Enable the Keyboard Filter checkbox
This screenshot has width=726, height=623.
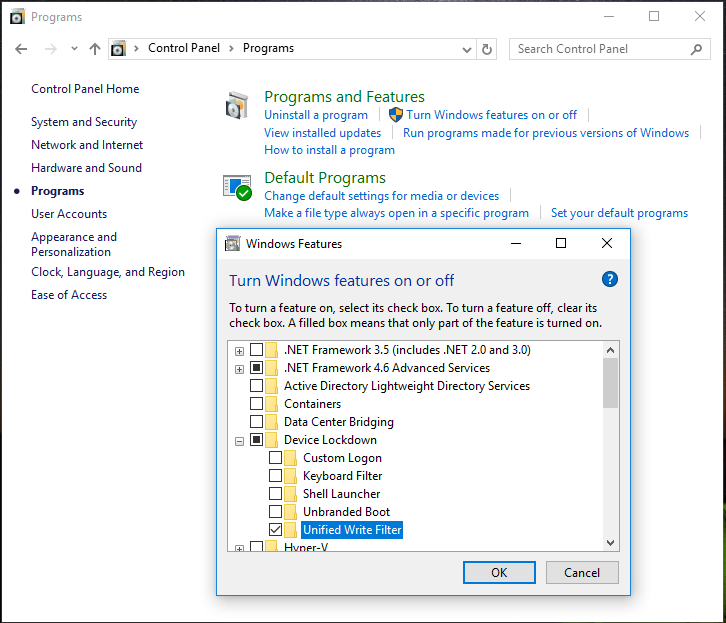point(276,476)
